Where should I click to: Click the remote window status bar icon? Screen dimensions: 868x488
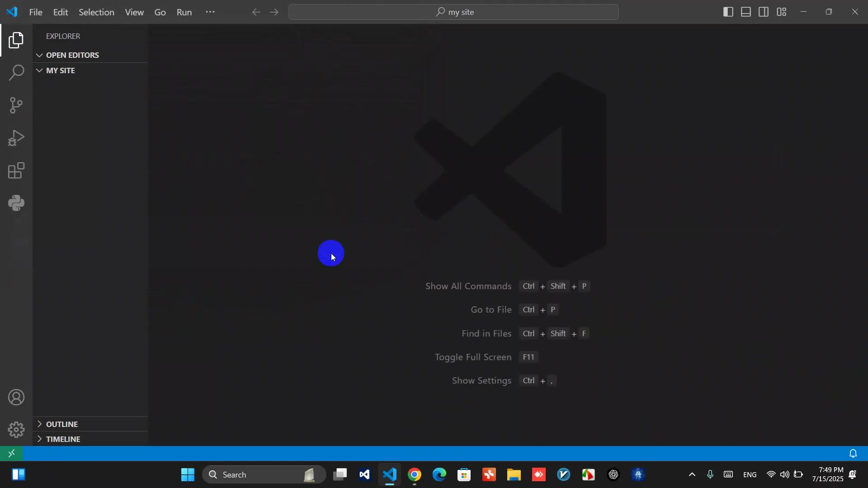coord(11,453)
